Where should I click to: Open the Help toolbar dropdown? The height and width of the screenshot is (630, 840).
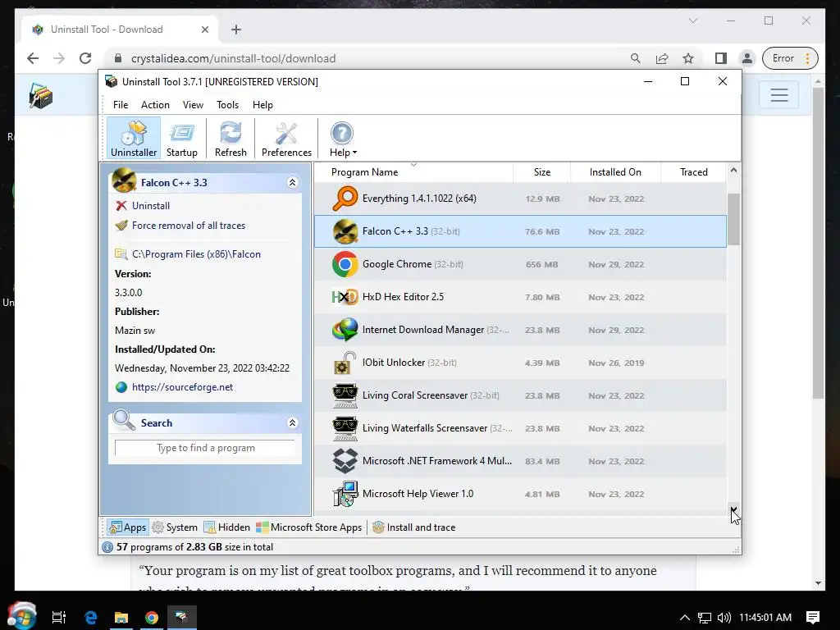[342, 139]
